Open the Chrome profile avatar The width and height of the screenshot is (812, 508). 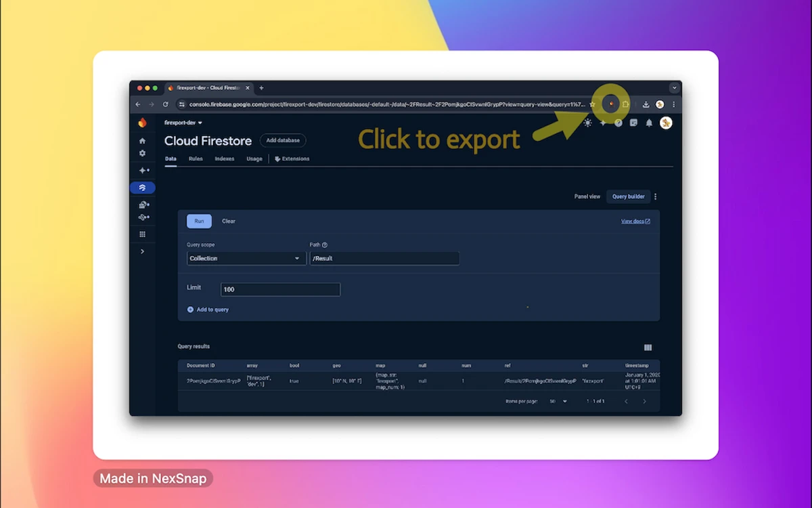pos(660,104)
